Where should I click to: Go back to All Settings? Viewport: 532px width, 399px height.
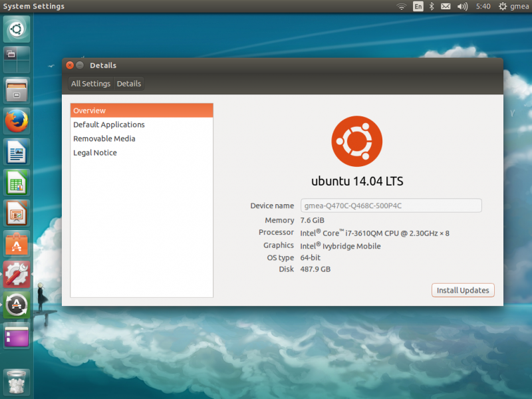coord(91,84)
